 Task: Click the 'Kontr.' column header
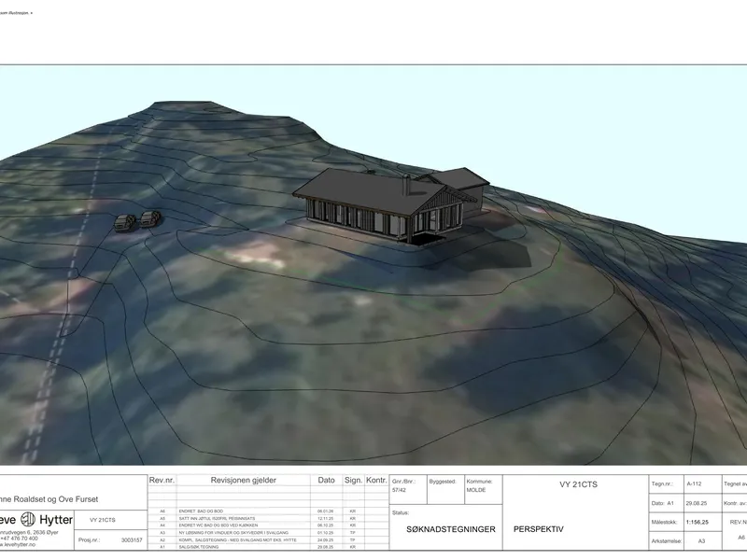click(376, 480)
